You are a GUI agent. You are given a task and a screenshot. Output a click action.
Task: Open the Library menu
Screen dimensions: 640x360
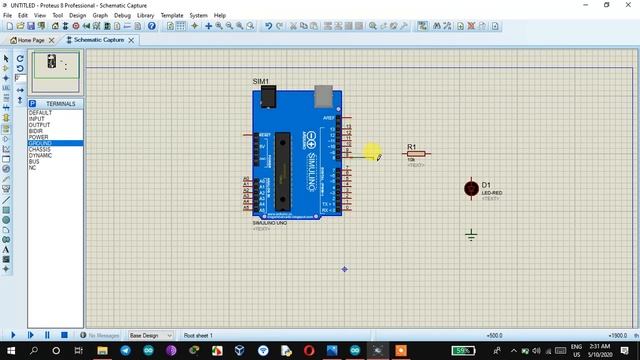coord(145,16)
